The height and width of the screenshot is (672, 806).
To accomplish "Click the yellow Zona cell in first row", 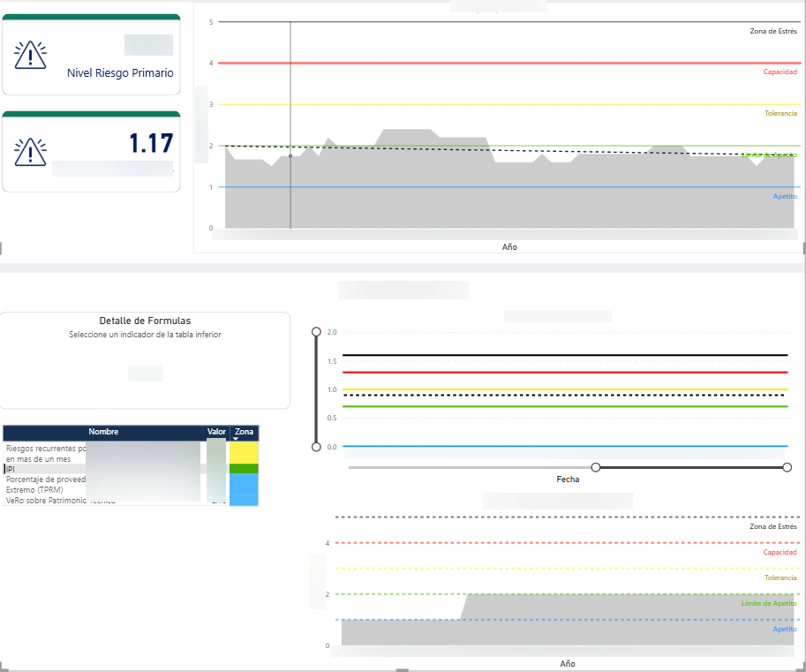I will point(243,452).
